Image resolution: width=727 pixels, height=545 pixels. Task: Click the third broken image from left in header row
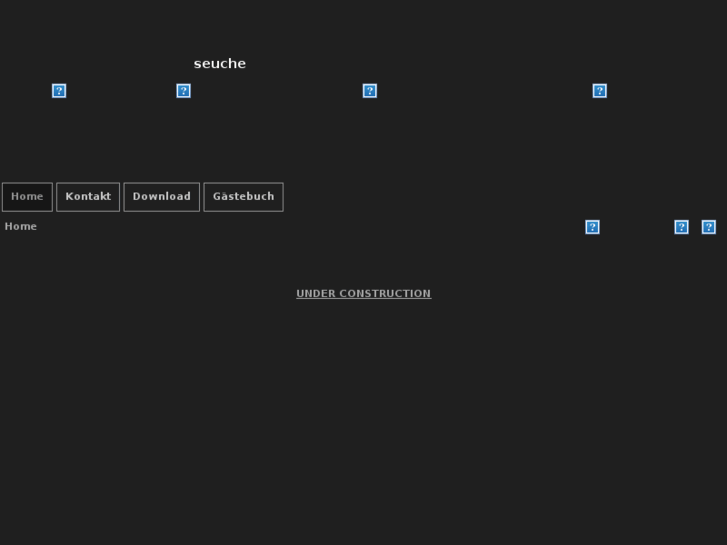tap(370, 90)
